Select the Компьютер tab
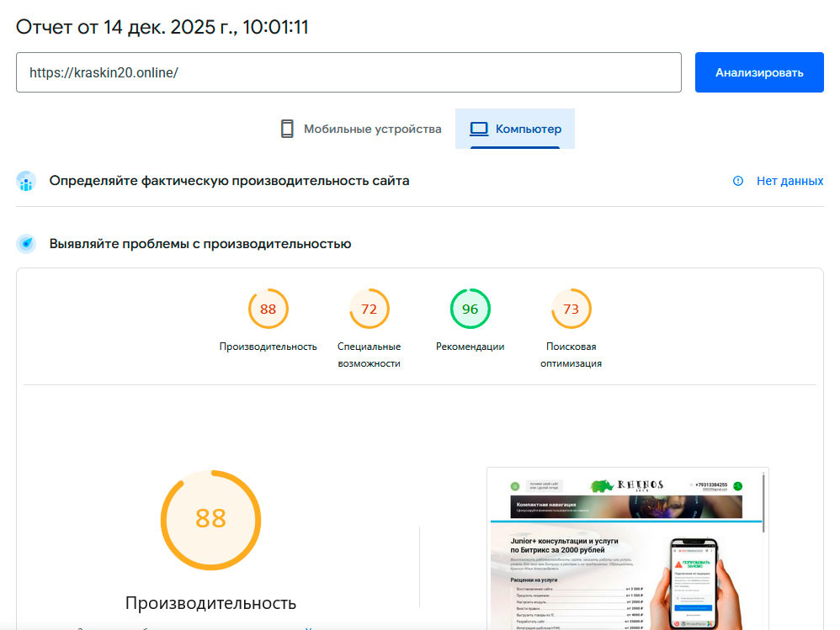This screenshot has height=630, width=840. pyautogui.click(x=515, y=129)
